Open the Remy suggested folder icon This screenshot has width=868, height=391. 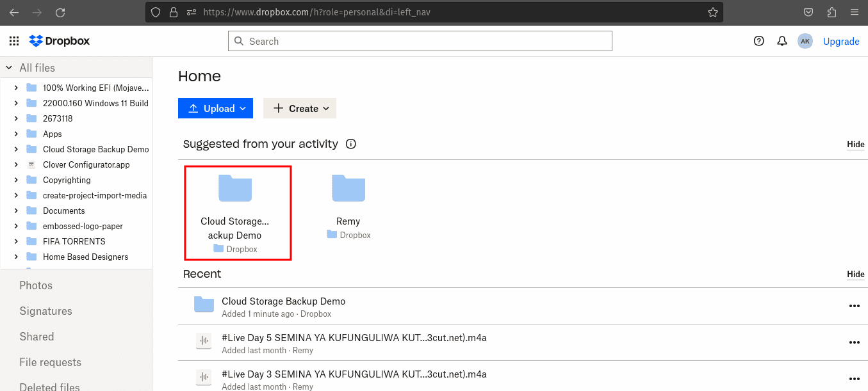[348, 188]
